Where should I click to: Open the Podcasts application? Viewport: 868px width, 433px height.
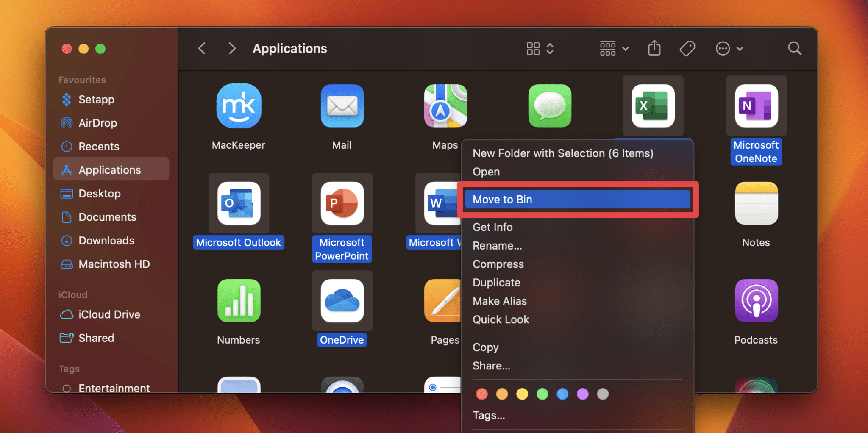click(x=756, y=300)
